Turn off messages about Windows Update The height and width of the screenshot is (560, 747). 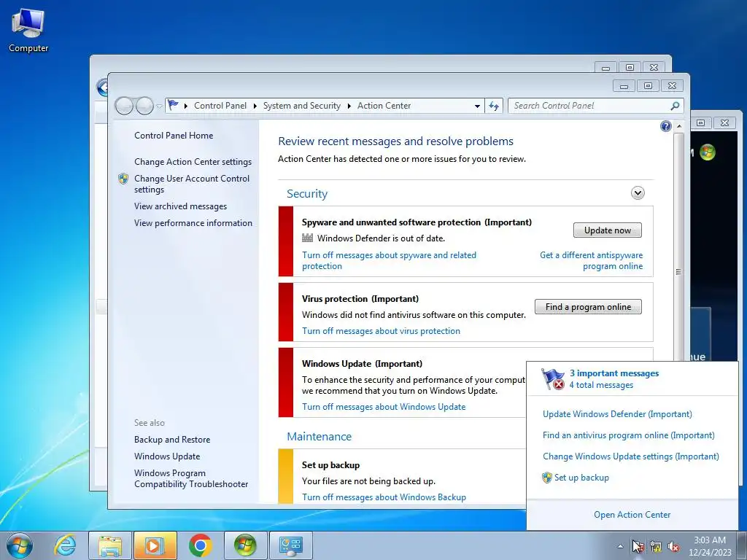click(384, 407)
